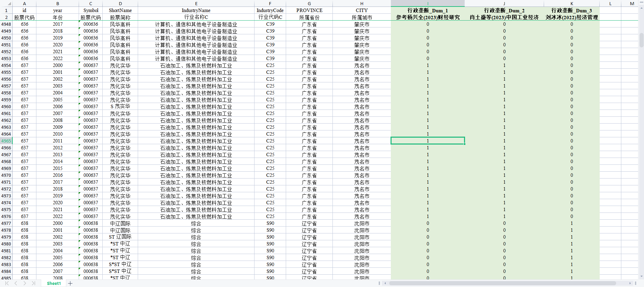Image resolution: width=644 pixels, height=287 pixels.
Task: Click the horizontal scrollbar right arrow
Action: [630, 283]
